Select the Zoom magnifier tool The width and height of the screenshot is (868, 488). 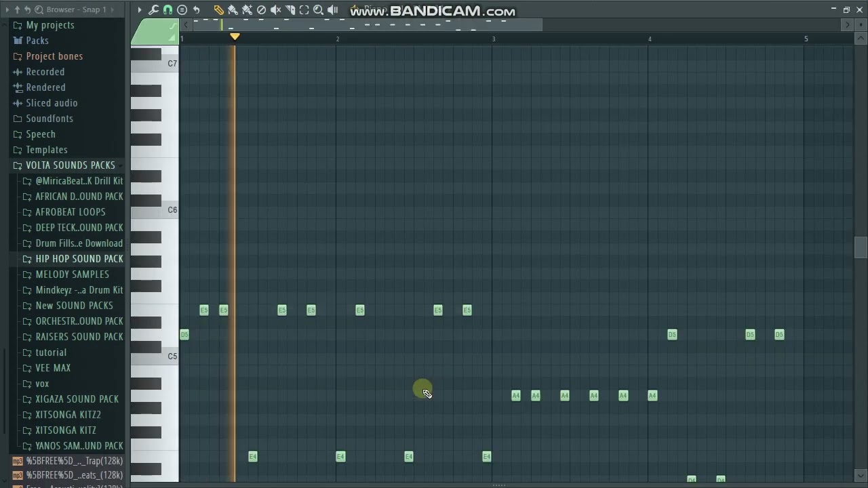click(x=318, y=10)
